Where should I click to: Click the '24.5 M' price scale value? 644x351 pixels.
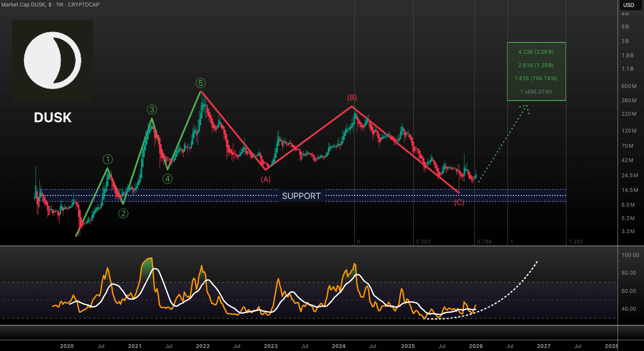point(629,175)
